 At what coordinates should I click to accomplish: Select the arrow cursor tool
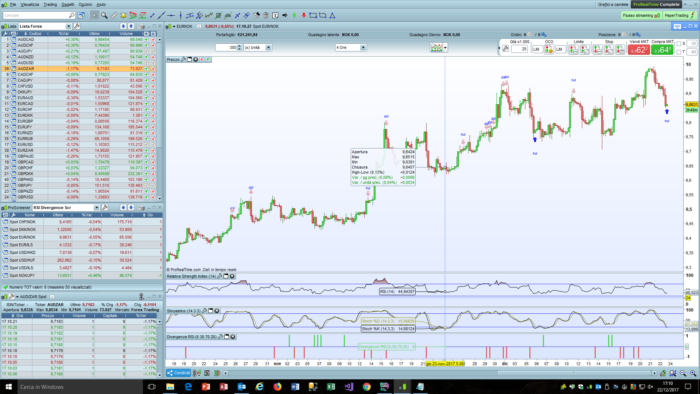(x=95, y=15)
